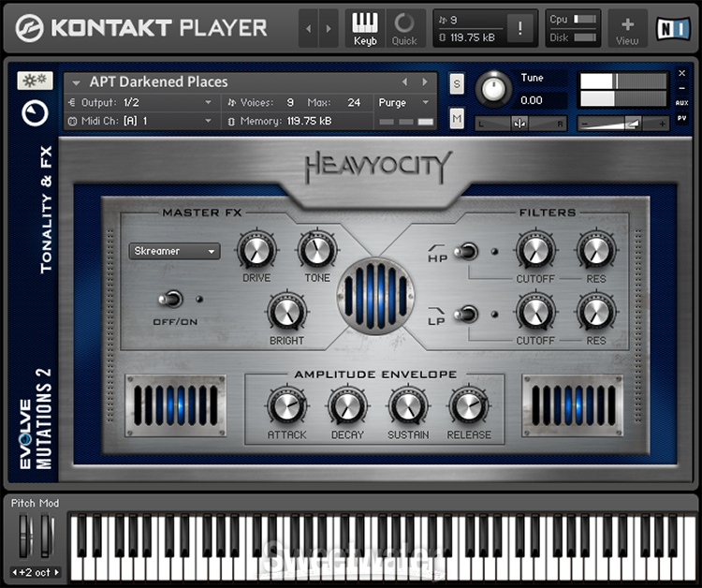The width and height of the screenshot is (702, 588).
Task: Expand the instrument name dropdown arrow
Action: pyautogui.click(x=76, y=82)
